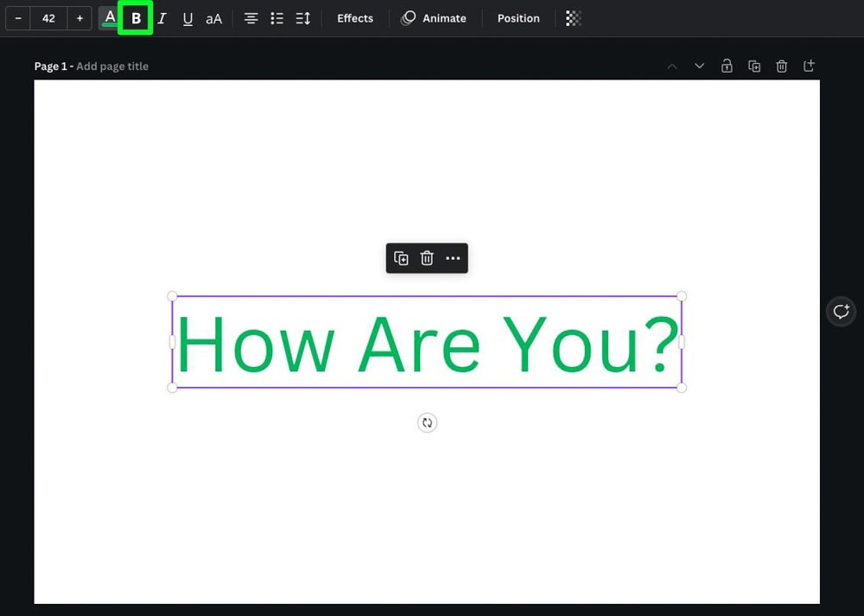
Task: Open the text color picker
Action: point(110,18)
